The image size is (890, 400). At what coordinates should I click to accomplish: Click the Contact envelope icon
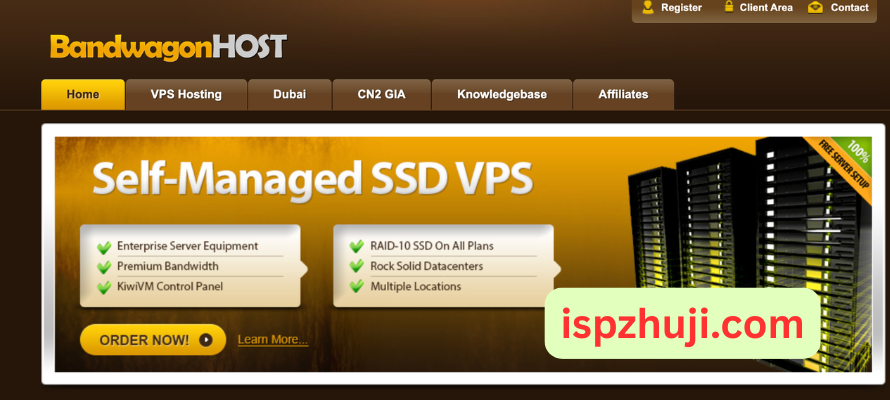[x=816, y=7]
